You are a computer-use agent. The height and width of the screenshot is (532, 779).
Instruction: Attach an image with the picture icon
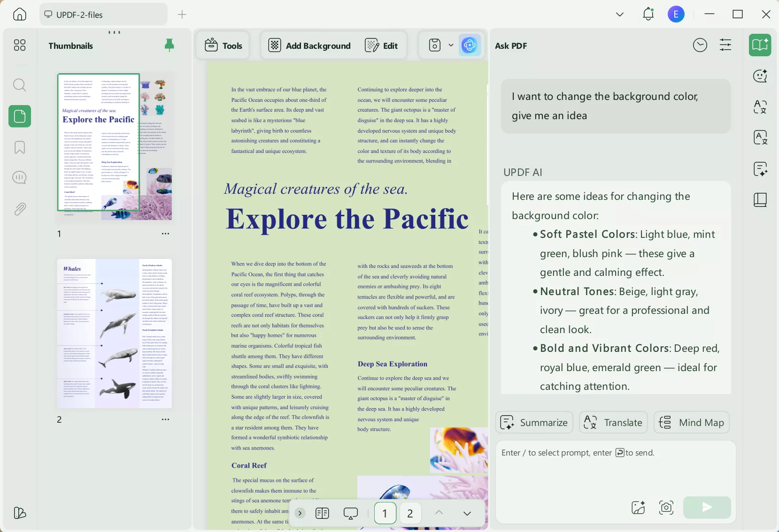[x=639, y=507]
